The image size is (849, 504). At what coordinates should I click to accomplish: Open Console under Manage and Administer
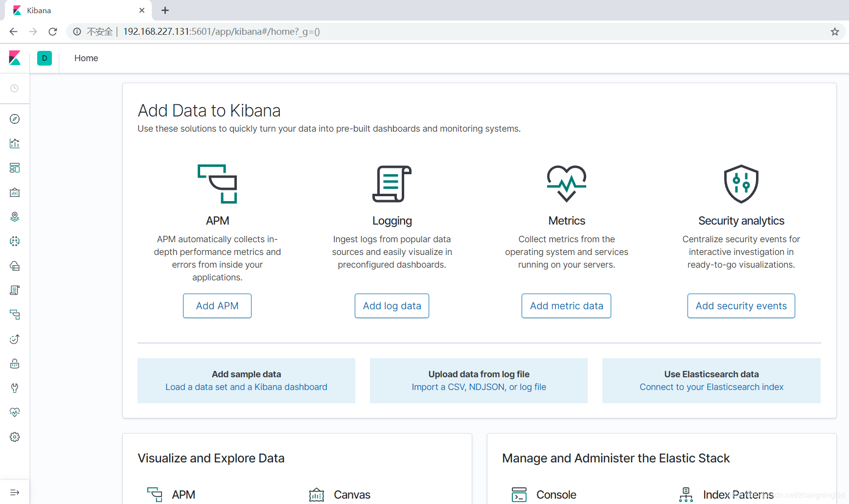tap(544, 495)
